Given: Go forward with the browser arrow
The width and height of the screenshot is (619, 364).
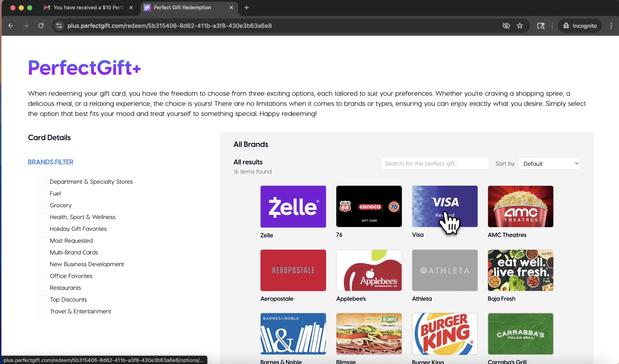Looking at the screenshot, I should tap(26, 26).
